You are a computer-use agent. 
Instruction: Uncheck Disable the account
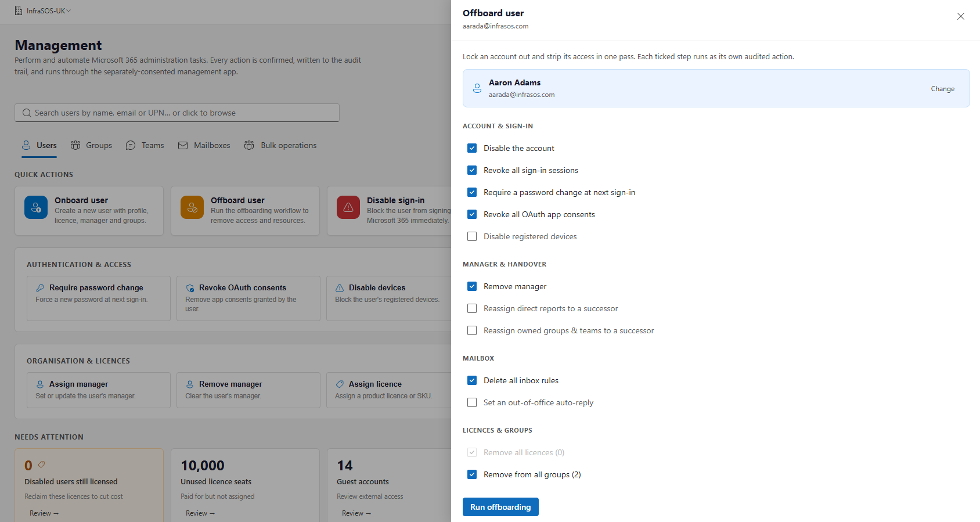pos(472,148)
